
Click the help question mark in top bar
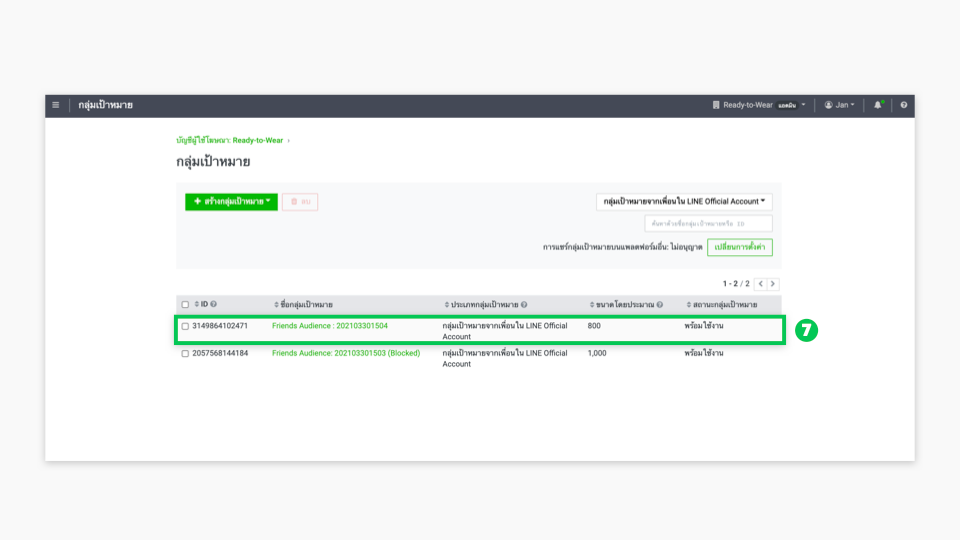[904, 105]
